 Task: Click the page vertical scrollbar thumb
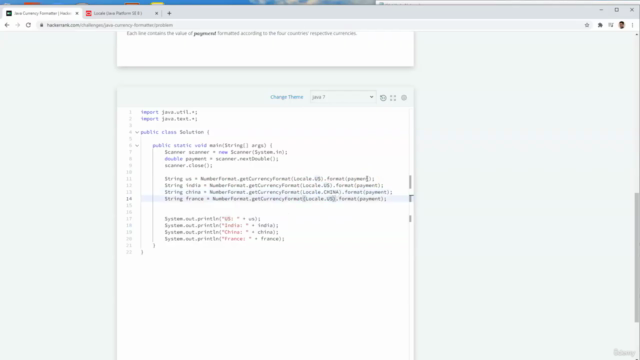(x=637, y=257)
